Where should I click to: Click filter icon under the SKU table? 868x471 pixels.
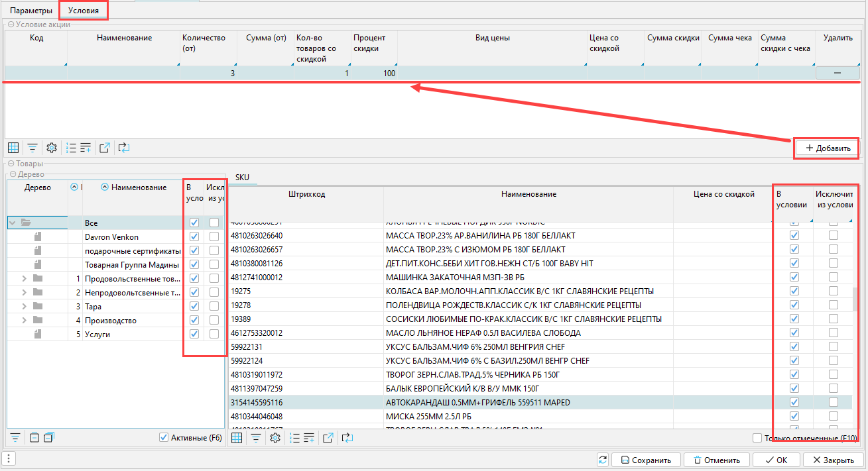tap(255, 438)
